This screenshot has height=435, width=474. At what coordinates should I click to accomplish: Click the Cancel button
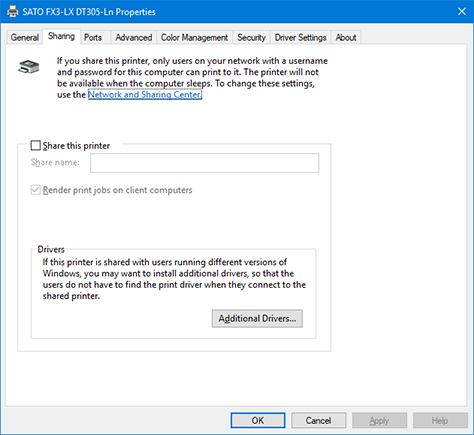click(x=318, y=420)
